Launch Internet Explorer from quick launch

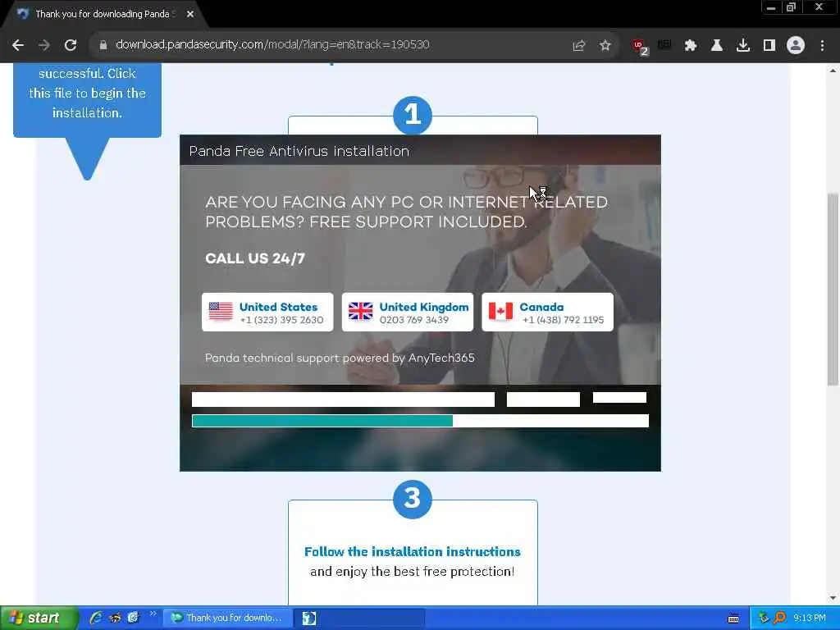pyautogui.click(x=96, y=618)
